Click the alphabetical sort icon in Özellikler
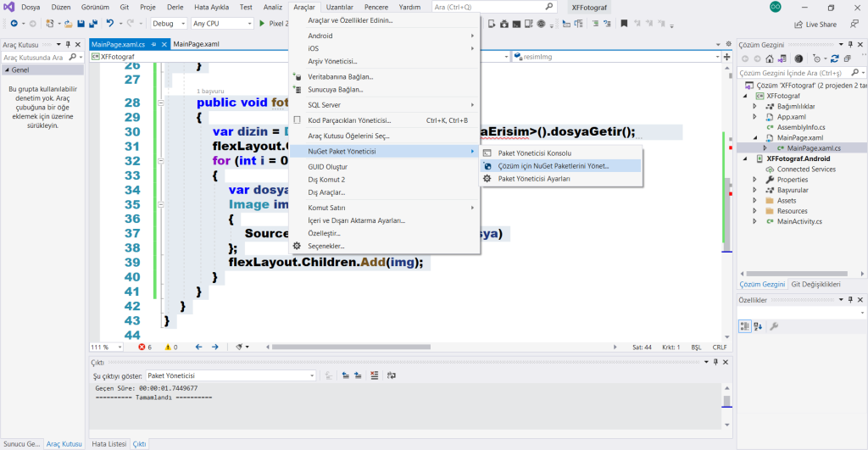This screenshot has height=450, width=868. coord(759,326)
